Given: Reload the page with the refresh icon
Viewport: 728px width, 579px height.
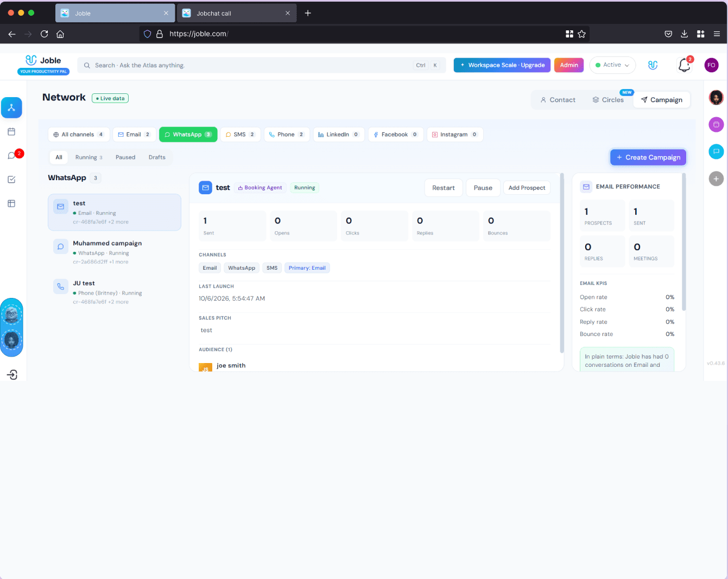Looking at the screenshot, I should [44, 34].
